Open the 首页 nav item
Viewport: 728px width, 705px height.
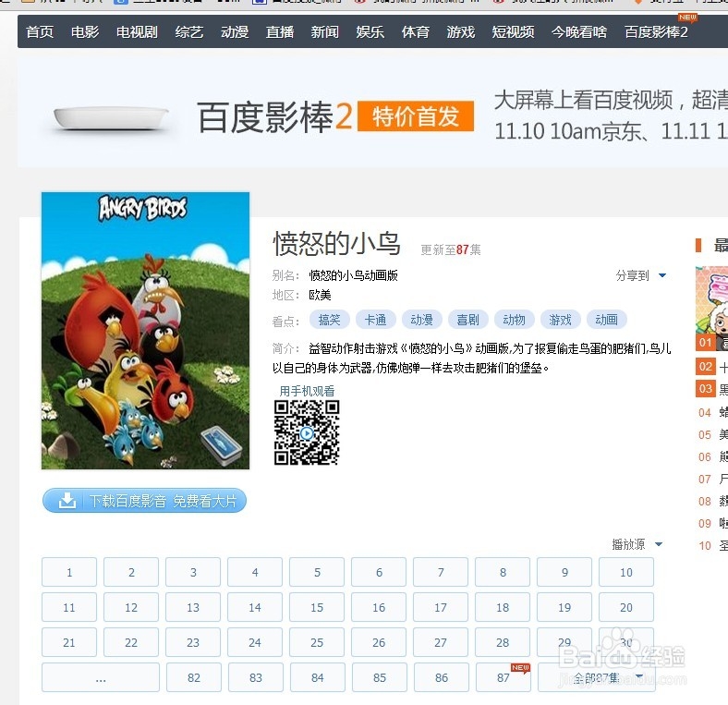(40, 32)
